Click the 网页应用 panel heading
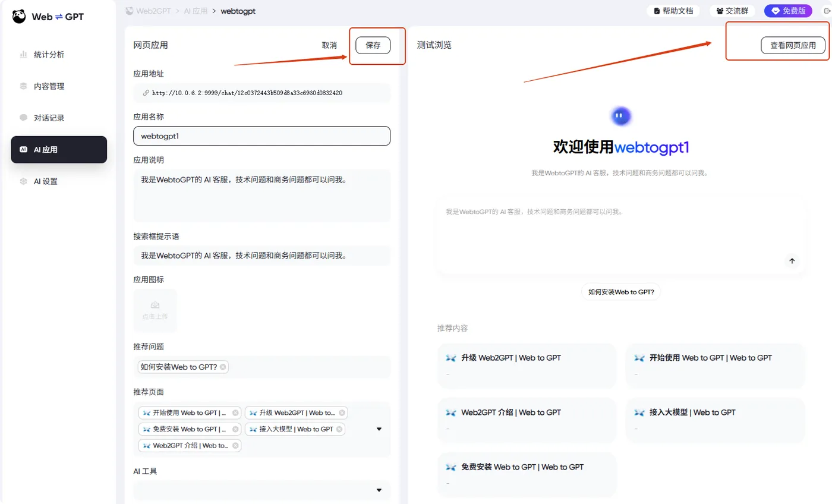 [150, 45]
